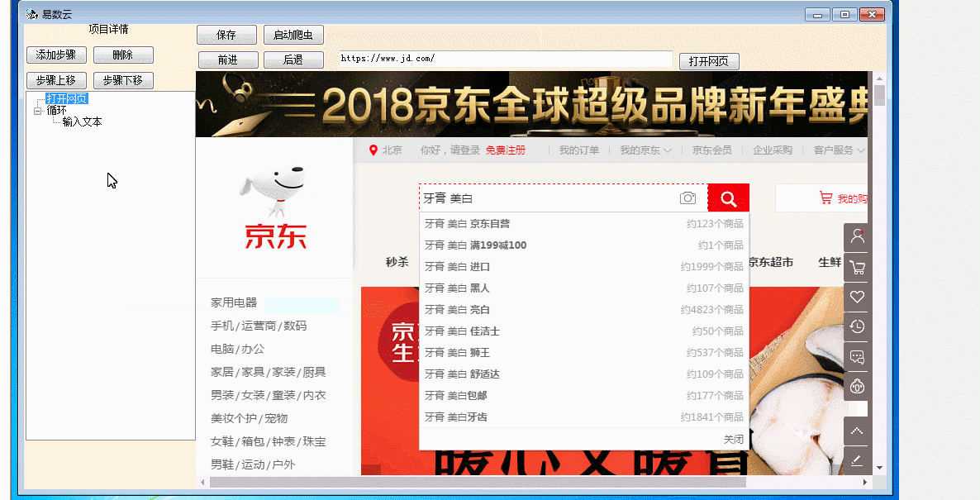Open the browsing history clock icon
Screen dimensions: 980x500
click(x=857, y=327)
